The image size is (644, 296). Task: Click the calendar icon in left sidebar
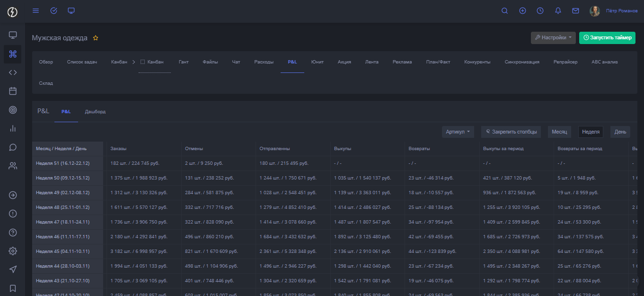pyautogui.click(x=13, y=91)
